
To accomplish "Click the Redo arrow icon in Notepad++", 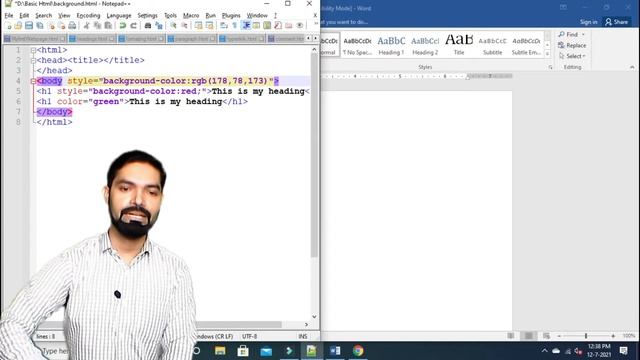I will pos(133,26).
